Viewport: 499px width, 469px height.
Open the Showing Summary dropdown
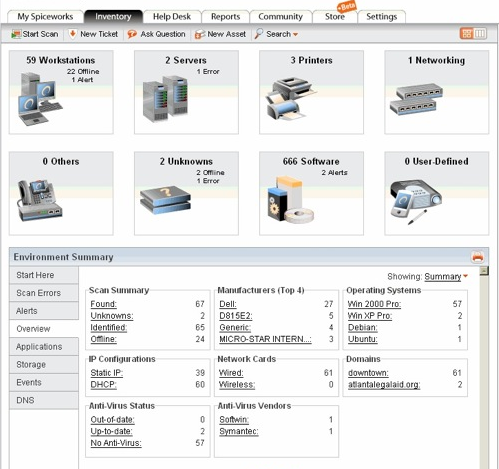pyautogui.click(x=446, y=276)
